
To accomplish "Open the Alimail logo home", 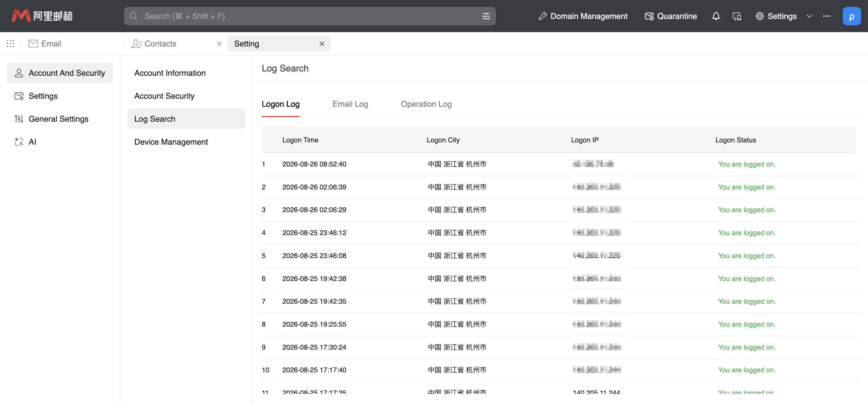I will (x=42, y=16).
